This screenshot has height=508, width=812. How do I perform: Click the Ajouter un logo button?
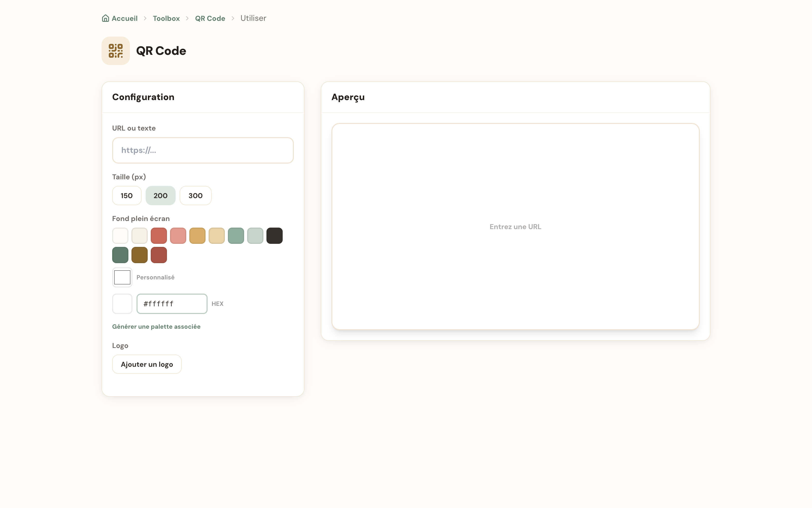coord(147,364)
